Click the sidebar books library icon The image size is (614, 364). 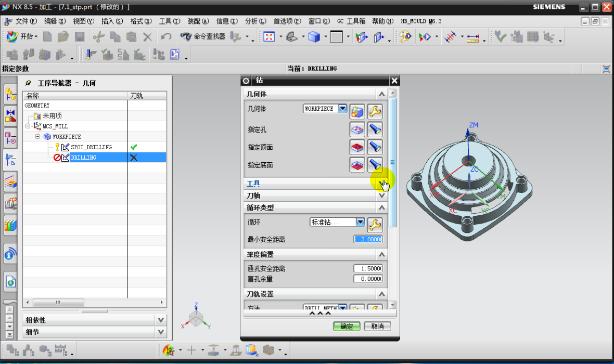(x=10, y=226)
